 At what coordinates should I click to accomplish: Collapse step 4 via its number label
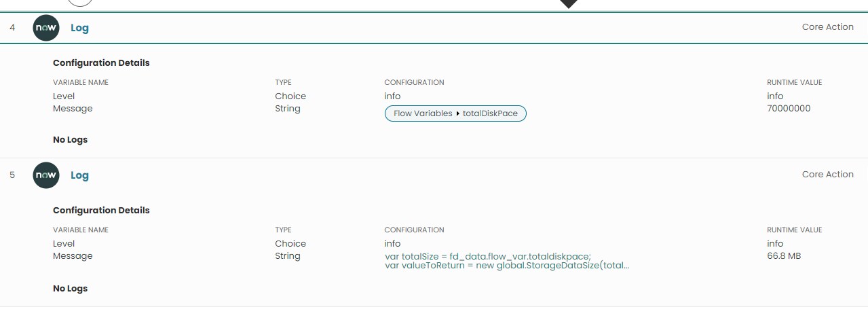point(12,28)
